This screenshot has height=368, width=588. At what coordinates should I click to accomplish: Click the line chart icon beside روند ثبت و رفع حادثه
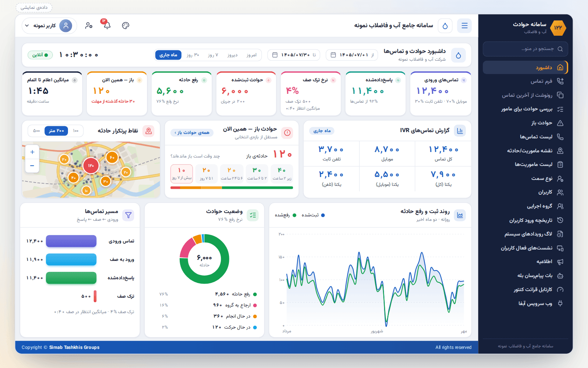(460, 215)
